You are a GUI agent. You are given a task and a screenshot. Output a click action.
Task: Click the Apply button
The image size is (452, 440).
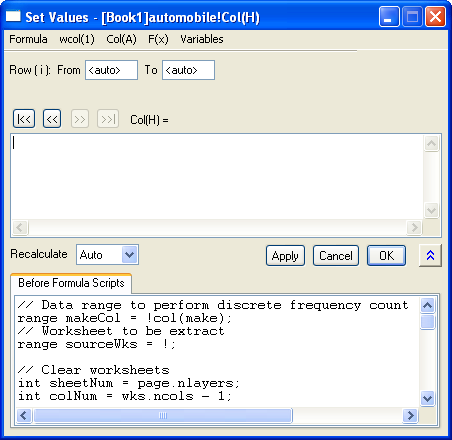click(285, 256)
